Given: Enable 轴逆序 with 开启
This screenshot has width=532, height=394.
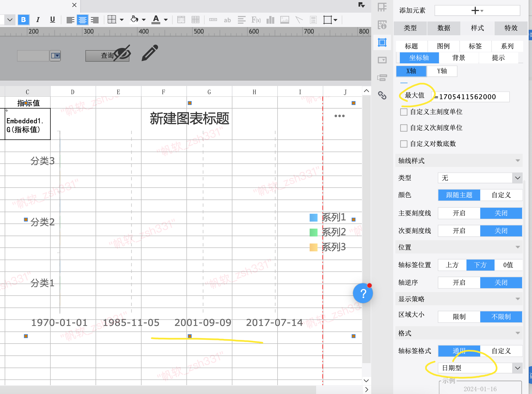Looking at the screenshot, I should (x=459, y=283).
